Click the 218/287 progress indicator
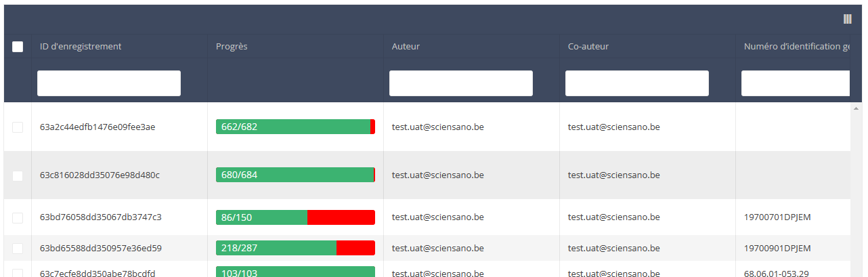 [295, 248]
